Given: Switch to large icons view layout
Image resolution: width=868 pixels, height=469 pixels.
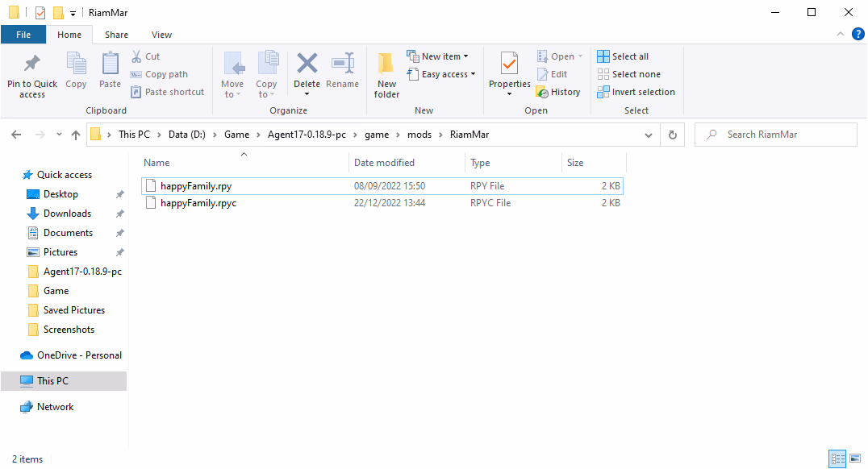Looking at the screenshot, I should tap(855, 459).
